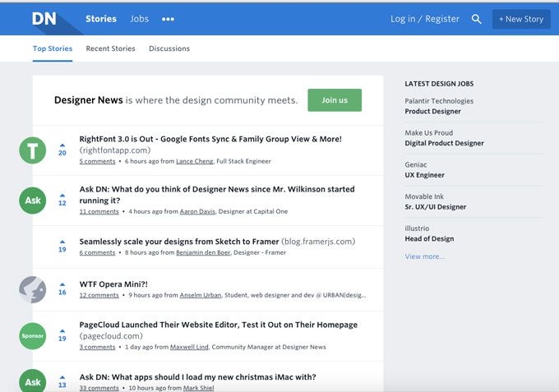The width and height of the screenshot is (559, 392).
Task: Open 33 comments link
Action: [99, 388]
